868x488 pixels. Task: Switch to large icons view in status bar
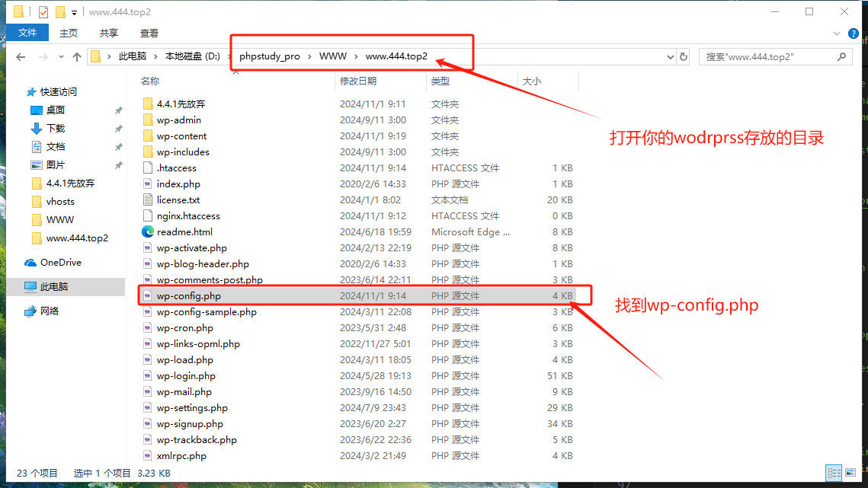850,473
